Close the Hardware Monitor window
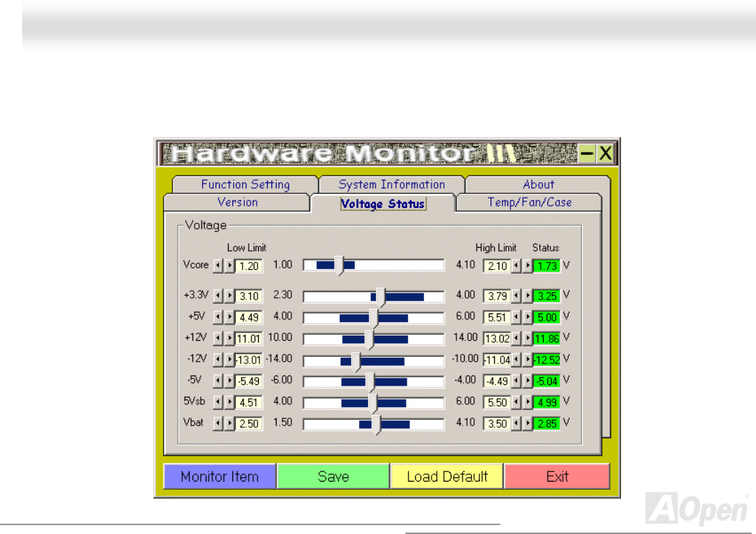The height and width of the screenshot is (534, 756). pyautogui.click(x=606, y=153)
